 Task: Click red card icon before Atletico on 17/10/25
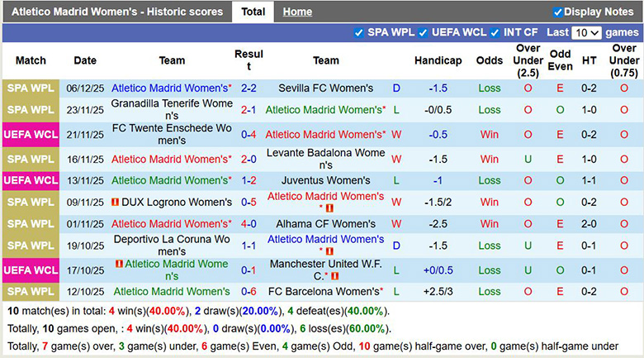tap(119, 264)
